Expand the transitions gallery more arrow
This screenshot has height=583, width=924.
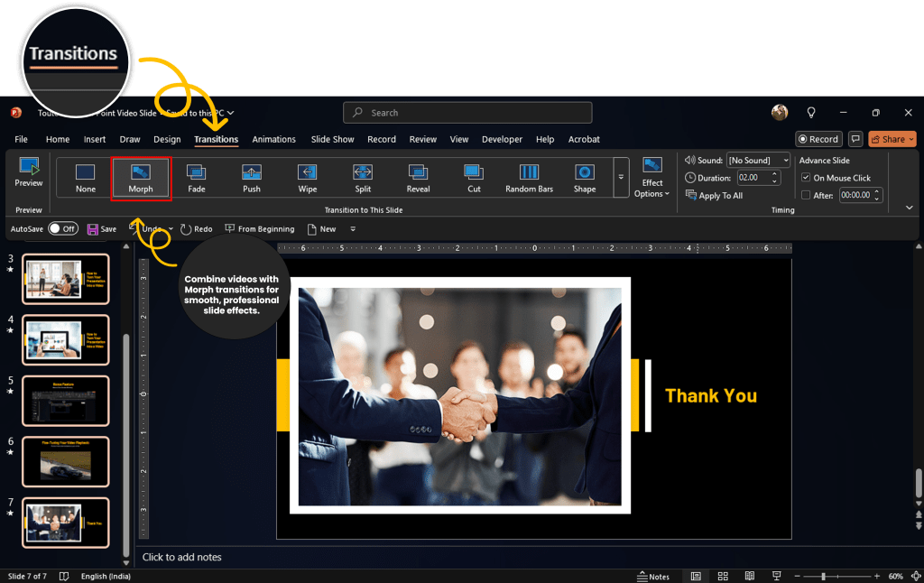[621, 178]
